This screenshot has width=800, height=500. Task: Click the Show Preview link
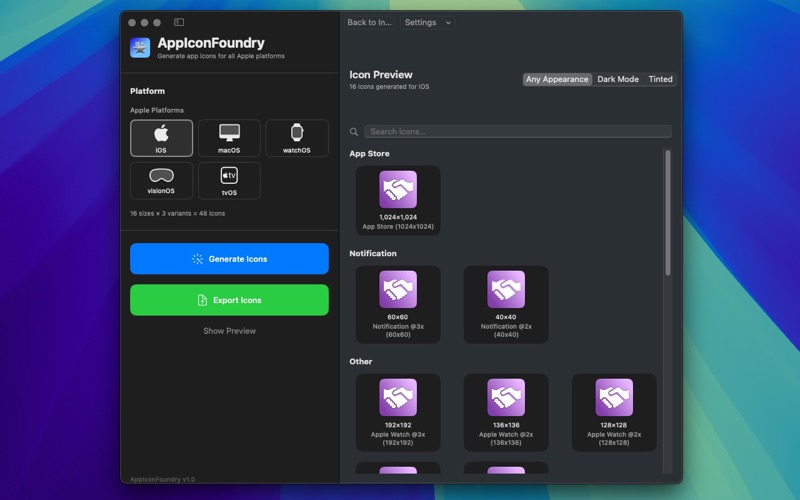[230, 331]
